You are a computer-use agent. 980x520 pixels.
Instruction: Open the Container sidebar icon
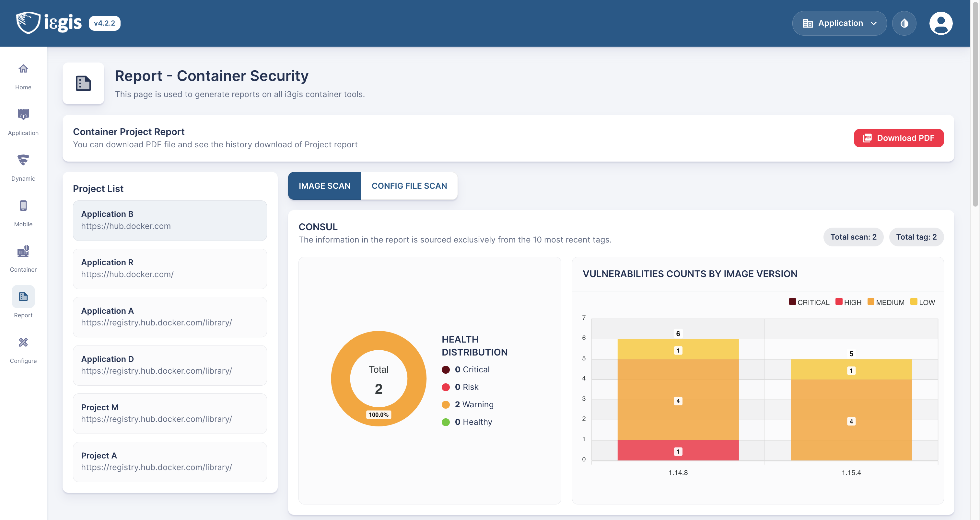point(23,251)
